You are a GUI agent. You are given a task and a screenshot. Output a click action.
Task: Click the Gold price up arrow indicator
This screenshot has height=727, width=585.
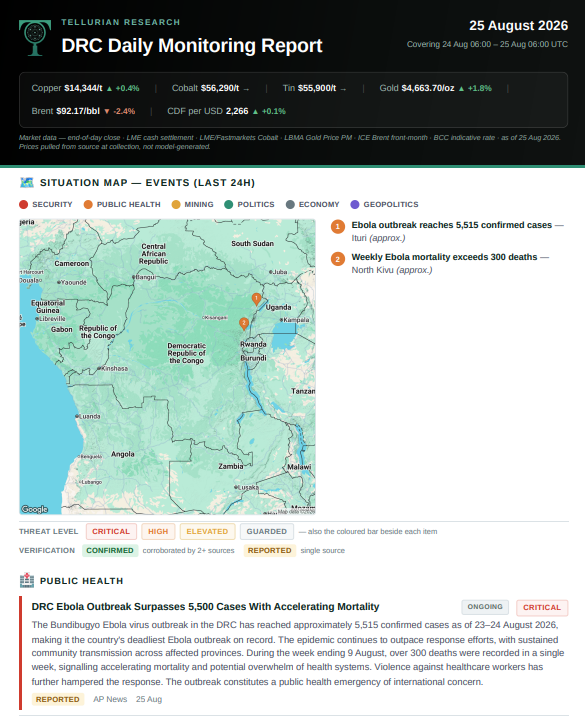pos(461,89)
